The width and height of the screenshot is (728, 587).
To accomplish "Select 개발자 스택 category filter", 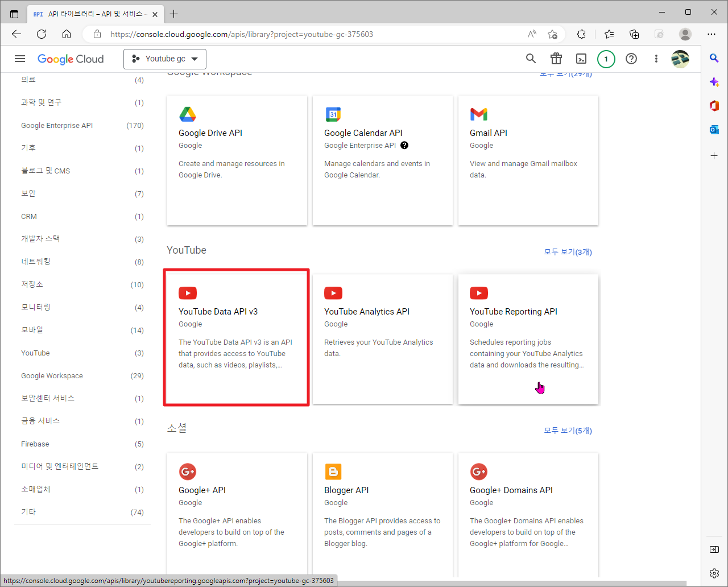I will pos(82,239).
